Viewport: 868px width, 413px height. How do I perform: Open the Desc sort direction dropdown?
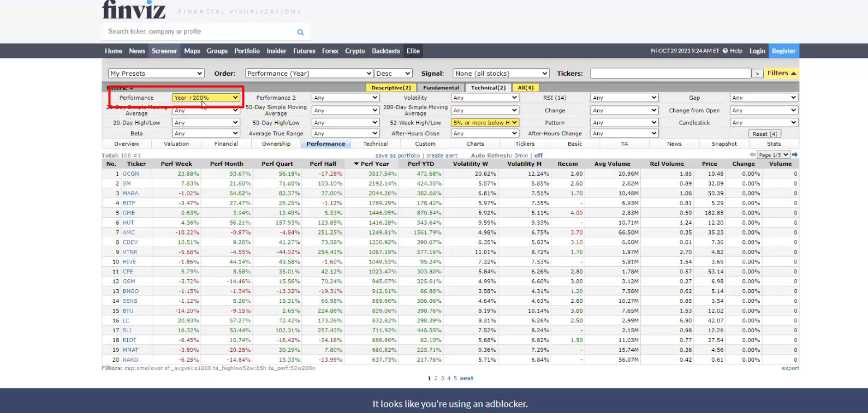(393, 74)
